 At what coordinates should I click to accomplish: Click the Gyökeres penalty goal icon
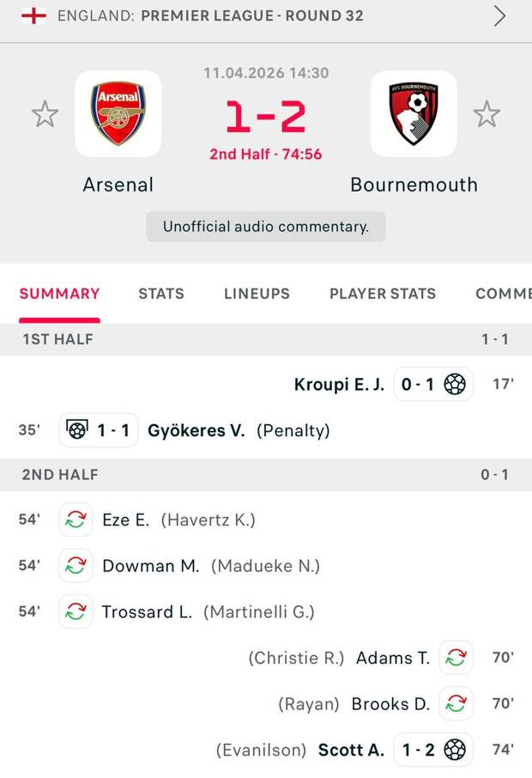[x=77, y=430]
